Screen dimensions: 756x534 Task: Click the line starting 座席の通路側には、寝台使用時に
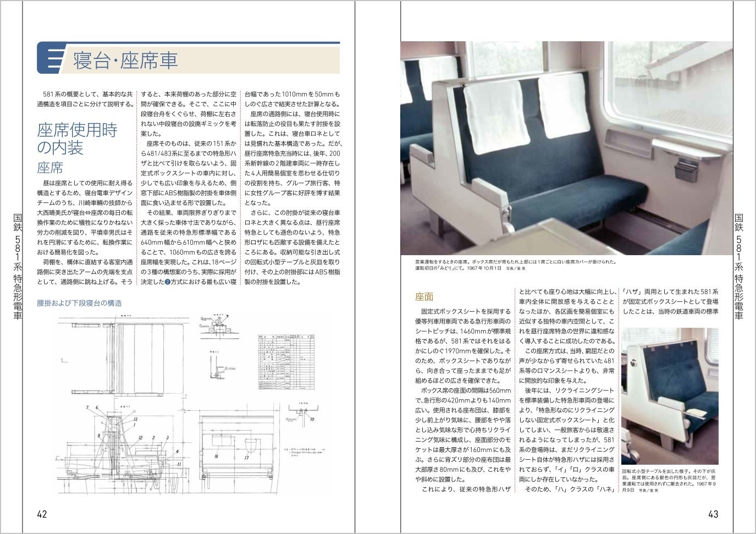point(295,114)
